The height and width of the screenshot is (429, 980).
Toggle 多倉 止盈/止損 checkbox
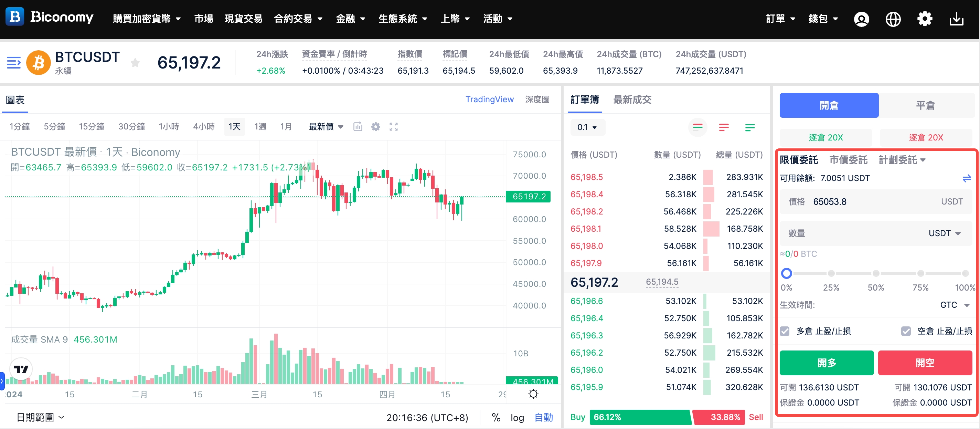(785, 331)
